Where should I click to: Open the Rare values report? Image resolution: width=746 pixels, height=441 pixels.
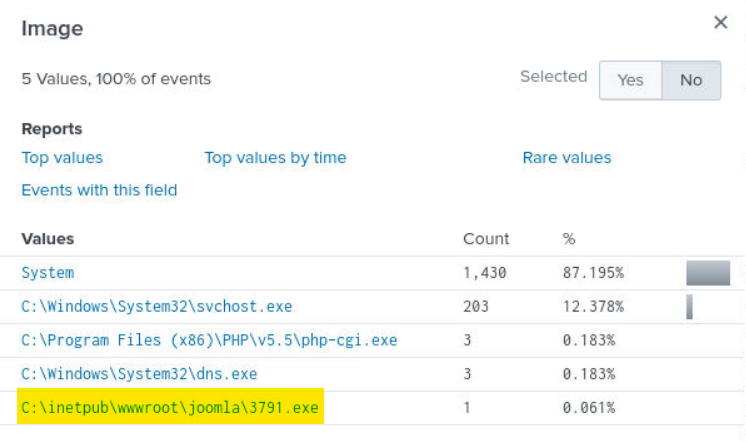566,157
